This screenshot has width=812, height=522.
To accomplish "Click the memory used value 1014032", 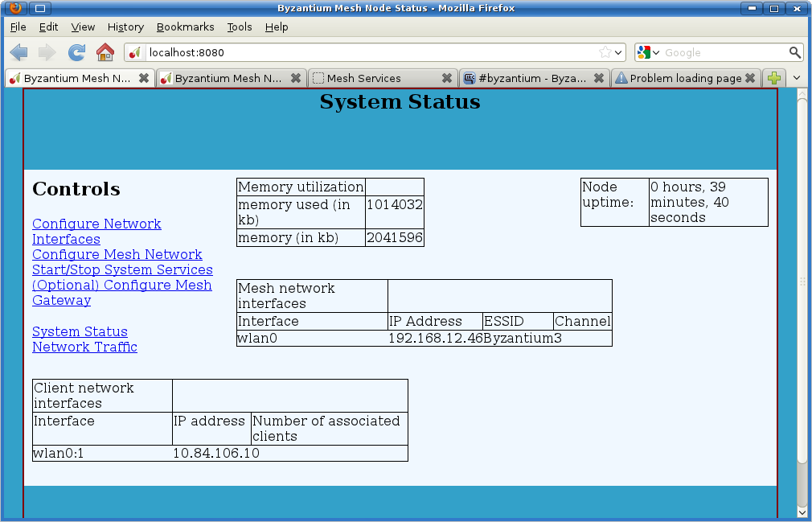I will (x=395, y=204).
